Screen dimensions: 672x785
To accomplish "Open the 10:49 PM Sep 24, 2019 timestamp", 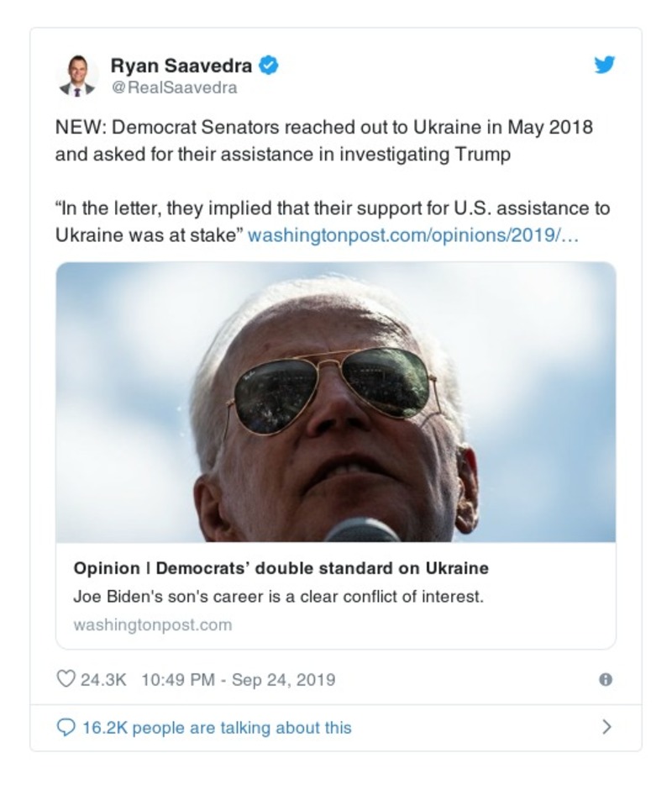I will click(239, 679).
